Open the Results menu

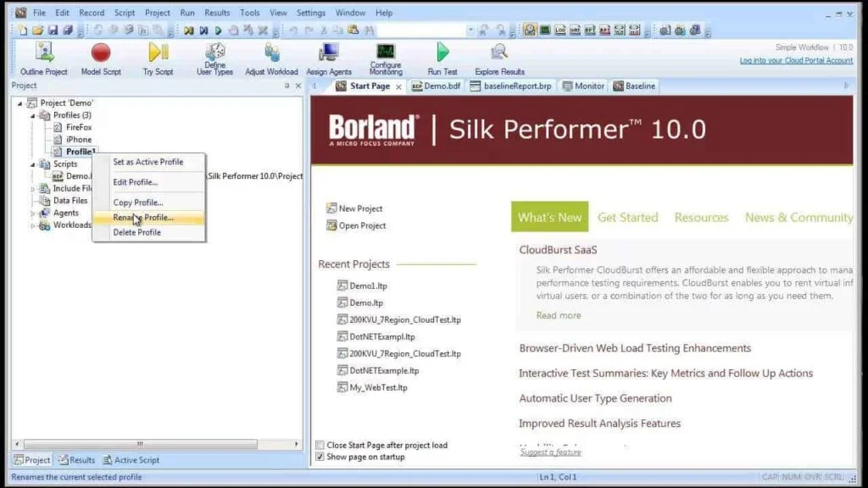point(217,13)
